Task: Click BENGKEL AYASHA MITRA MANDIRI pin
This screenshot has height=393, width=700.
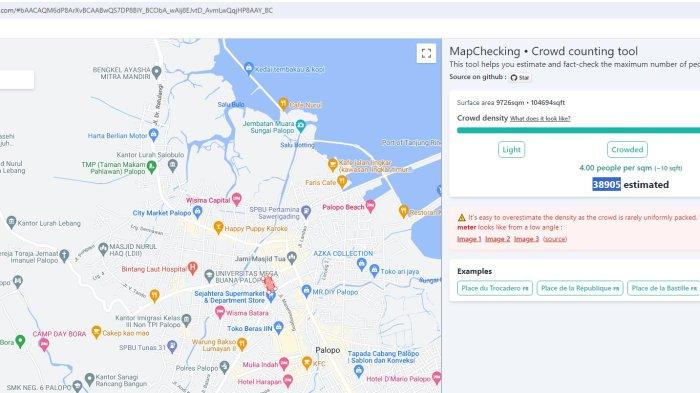Action: 156,71
